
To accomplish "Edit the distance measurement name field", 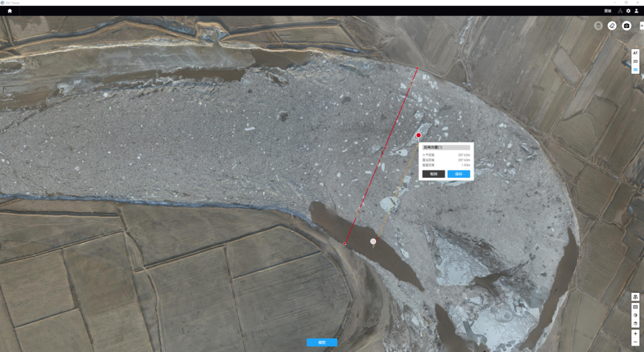I will (x=446, y=147).
